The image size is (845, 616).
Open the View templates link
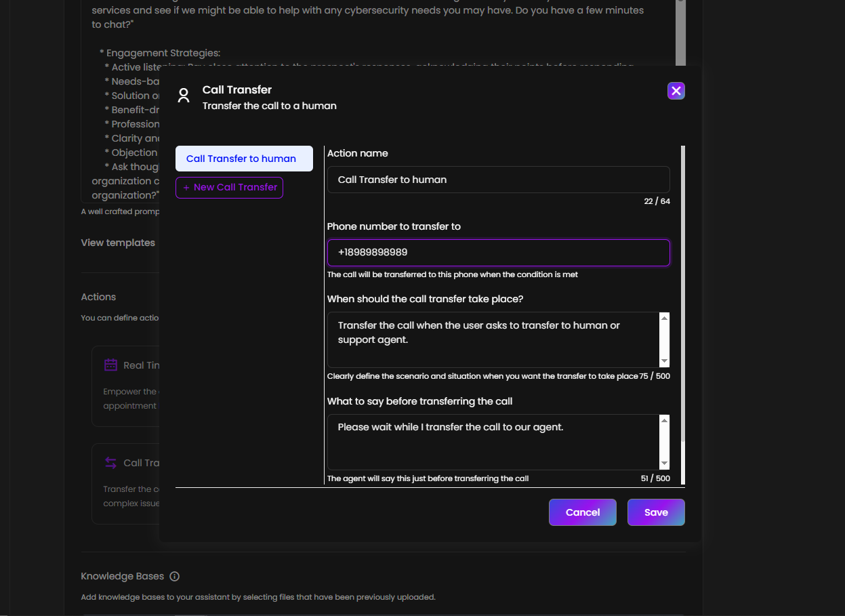click(x=118, y=243)
